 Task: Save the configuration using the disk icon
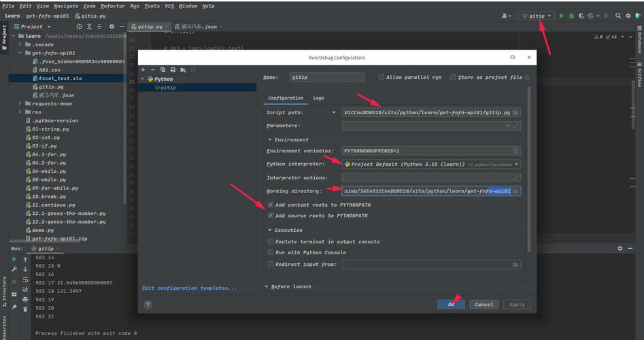(x=173, y=70)
